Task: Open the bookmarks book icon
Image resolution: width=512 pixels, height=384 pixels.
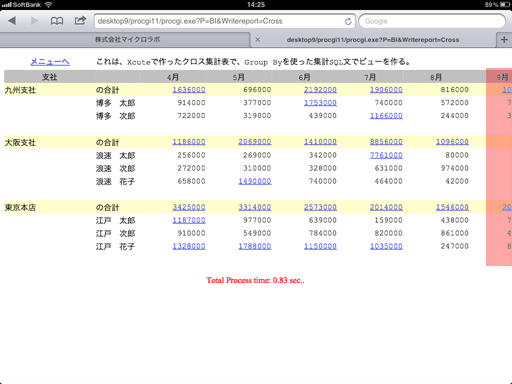Action: click(x=57, y=21)
